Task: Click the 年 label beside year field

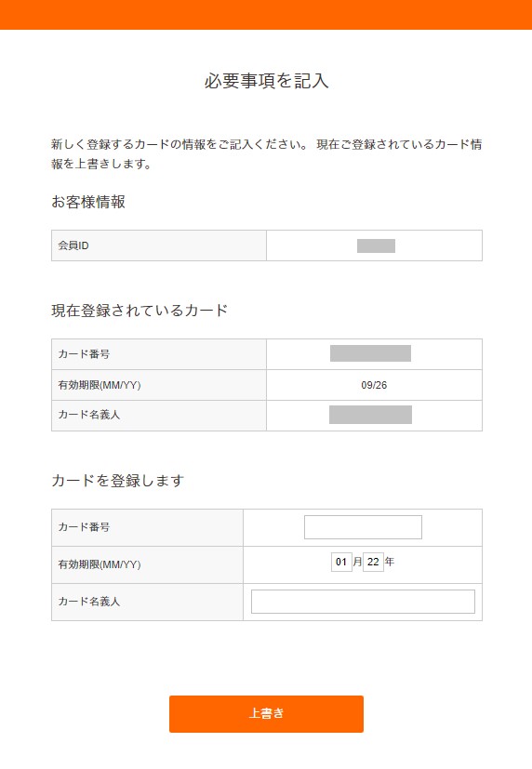Action: click(390, 562)
